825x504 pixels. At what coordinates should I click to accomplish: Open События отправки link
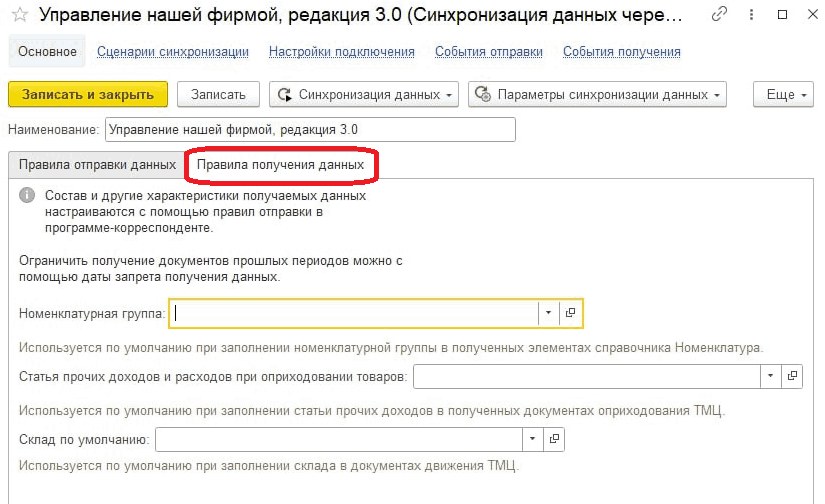coord(488,52)
